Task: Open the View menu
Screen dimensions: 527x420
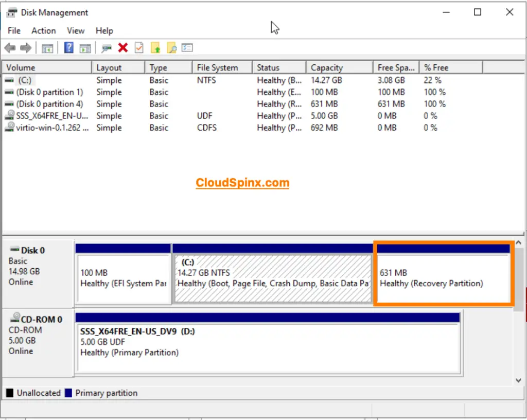Action: click(75, 30)
